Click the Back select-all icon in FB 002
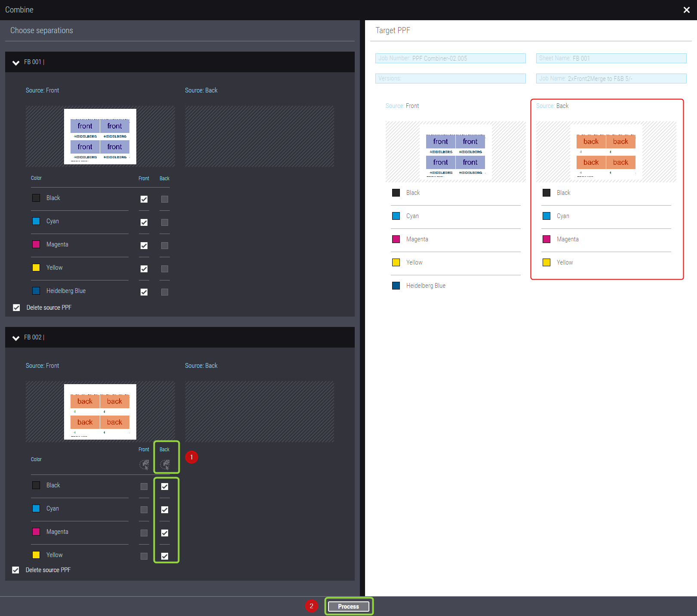Image resolution: width=697 pixels, height=616 pixels. click(165, 464)
